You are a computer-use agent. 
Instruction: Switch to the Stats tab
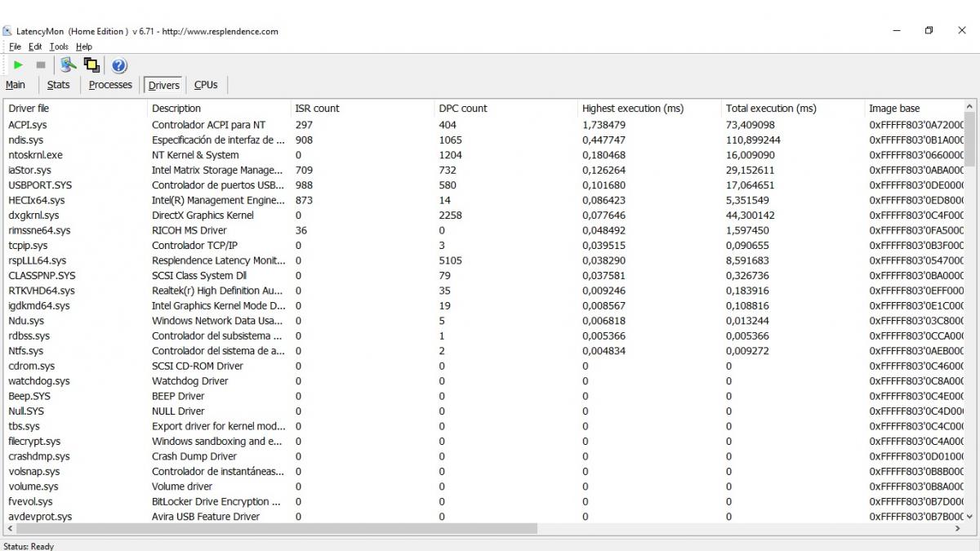[x=58, y=85]
